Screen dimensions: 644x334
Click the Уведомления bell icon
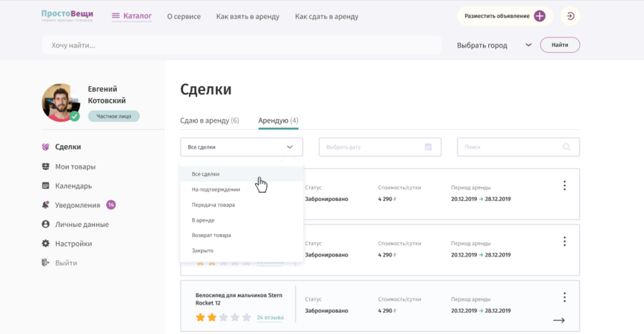click(x=46, y=205)
